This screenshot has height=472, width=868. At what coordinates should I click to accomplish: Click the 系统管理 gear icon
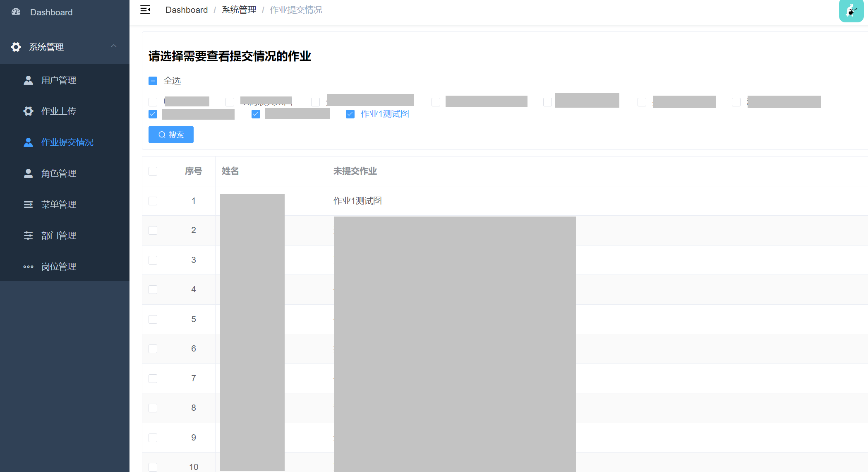coord(16,47)
